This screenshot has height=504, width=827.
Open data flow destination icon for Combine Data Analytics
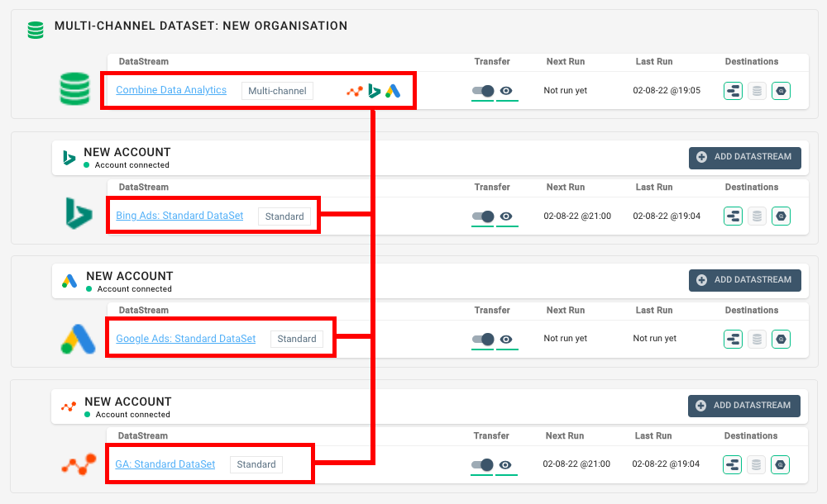click(x=733, y=91)
